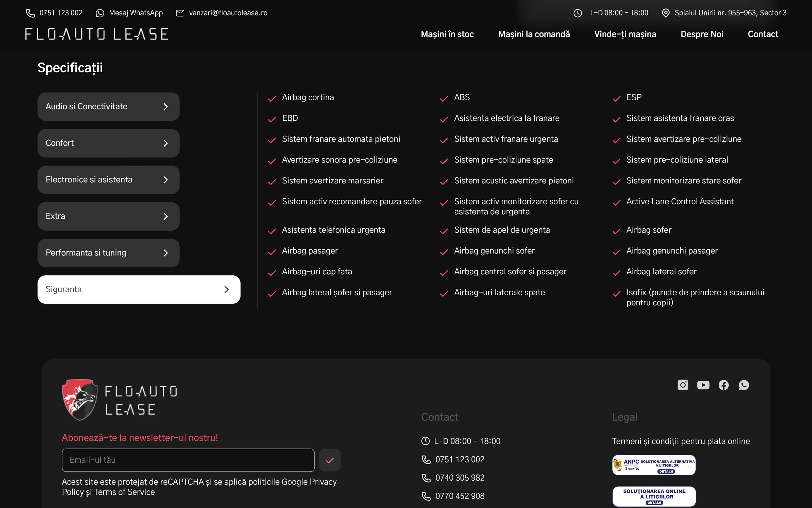
Task: Open Termeni și condiții pentru plata online
Action: [681, 441]
